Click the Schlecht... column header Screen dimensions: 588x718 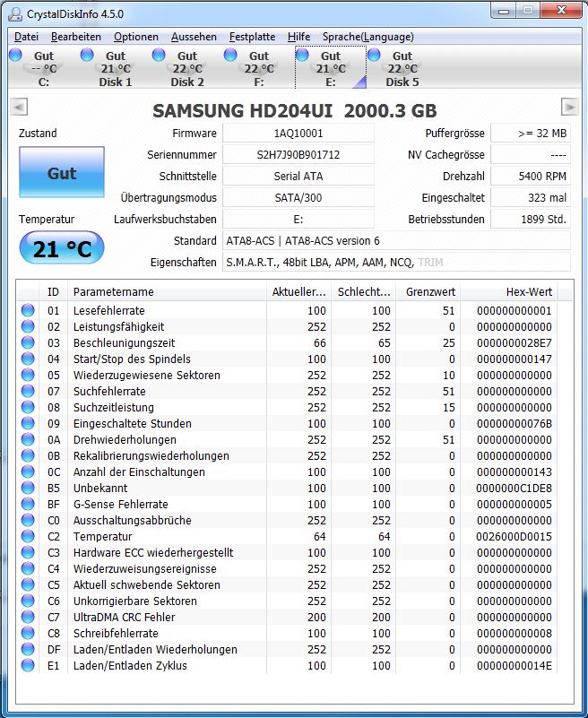click(364, 291)
